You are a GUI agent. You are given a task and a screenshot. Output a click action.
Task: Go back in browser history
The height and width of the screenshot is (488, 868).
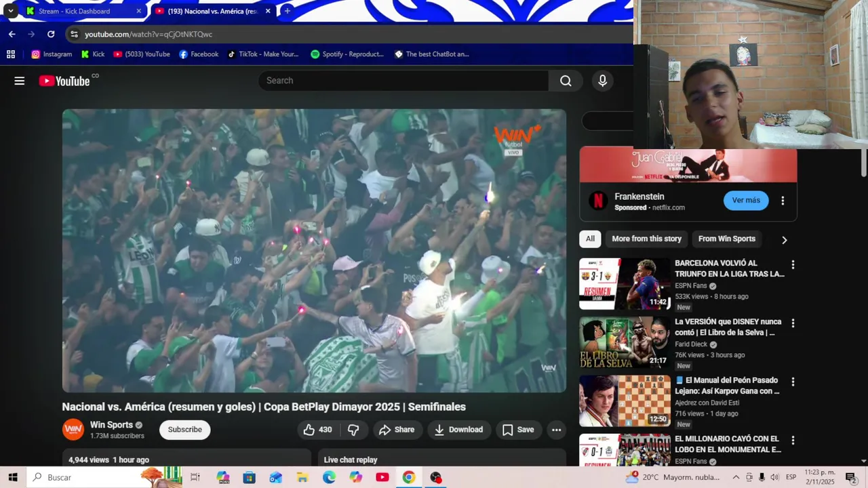(12, 34)
